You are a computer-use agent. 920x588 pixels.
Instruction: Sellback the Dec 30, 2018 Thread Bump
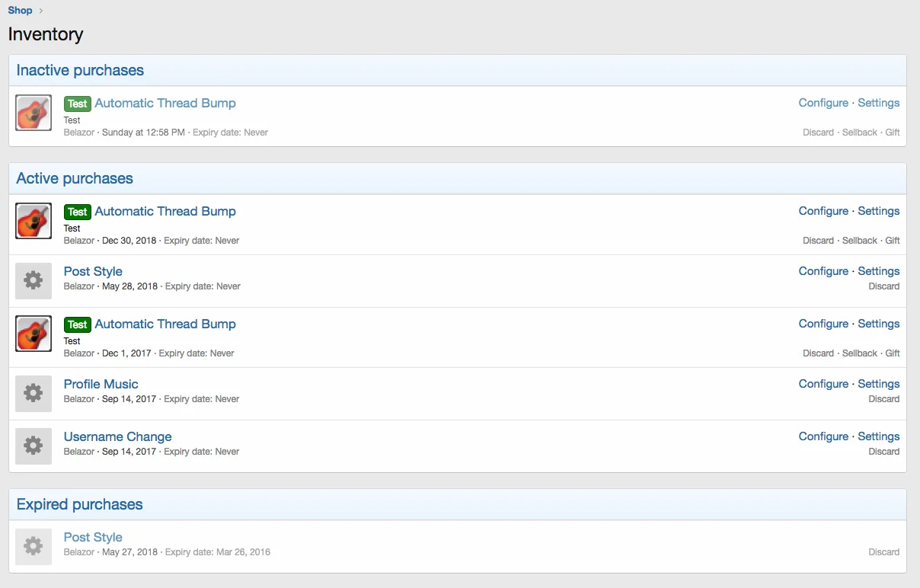tap(859, 241)
